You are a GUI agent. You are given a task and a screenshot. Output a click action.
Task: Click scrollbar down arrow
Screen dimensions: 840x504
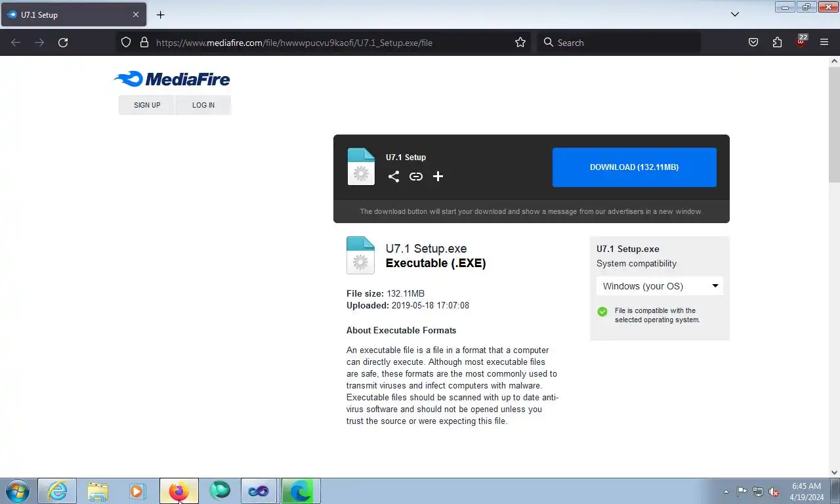tap(834, 472)
